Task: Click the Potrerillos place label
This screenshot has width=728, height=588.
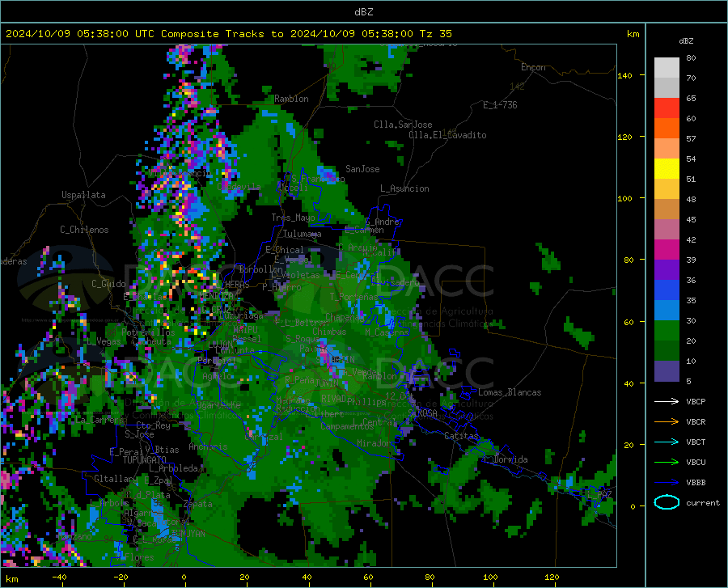Action: pos(148,332)
